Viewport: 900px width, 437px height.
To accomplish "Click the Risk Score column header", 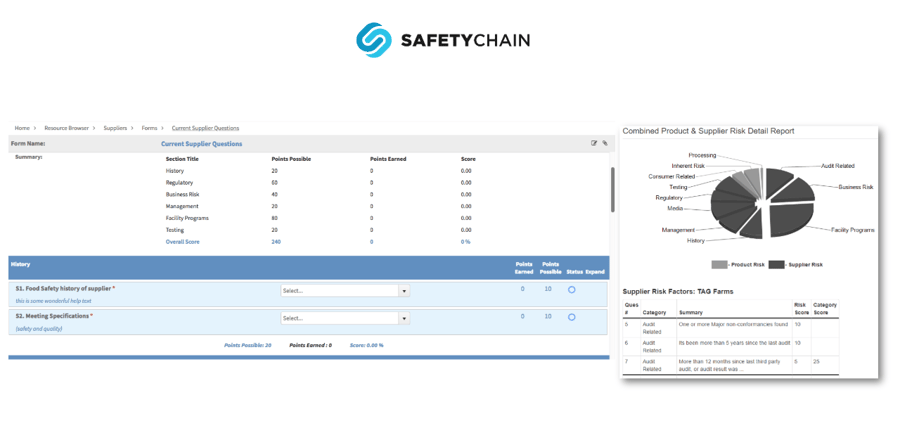I will point(801,309).
